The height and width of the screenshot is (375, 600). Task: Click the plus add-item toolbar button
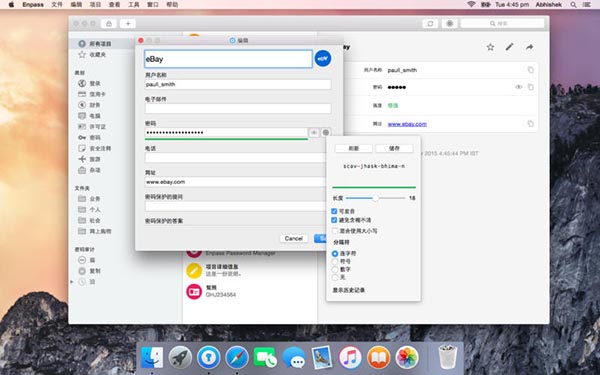(128, 24)
